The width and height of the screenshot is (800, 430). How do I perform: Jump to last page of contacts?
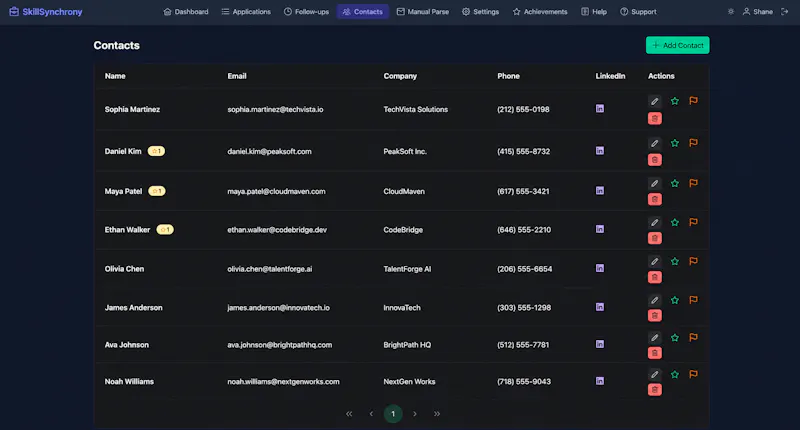pyautogui.click(x=437, y=414)
